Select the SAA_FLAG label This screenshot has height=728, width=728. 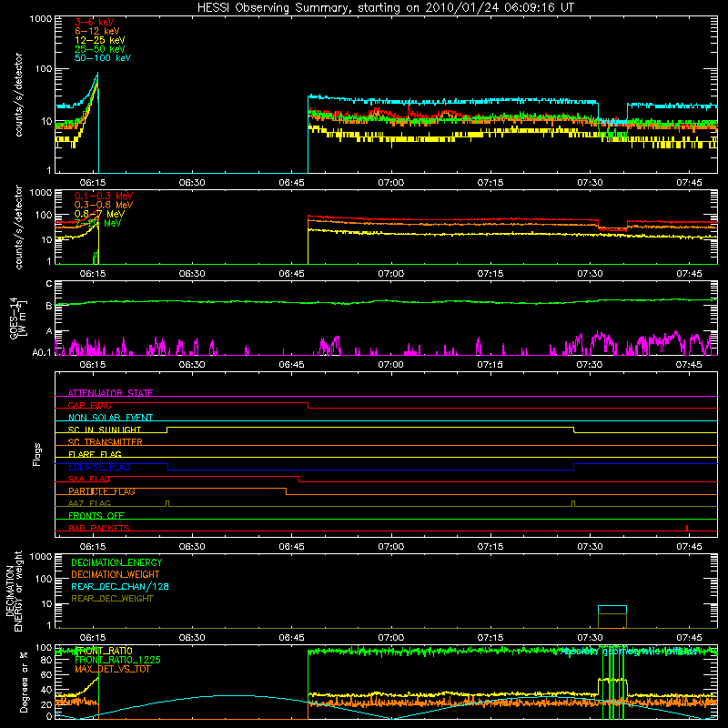coord(89,479)
